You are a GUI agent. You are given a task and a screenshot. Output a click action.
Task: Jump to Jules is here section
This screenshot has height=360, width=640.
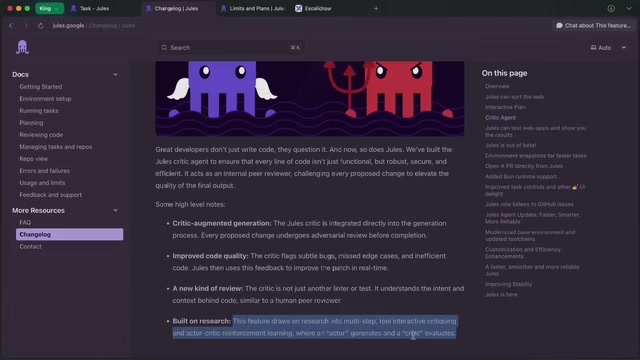click(x=501, y=294)
